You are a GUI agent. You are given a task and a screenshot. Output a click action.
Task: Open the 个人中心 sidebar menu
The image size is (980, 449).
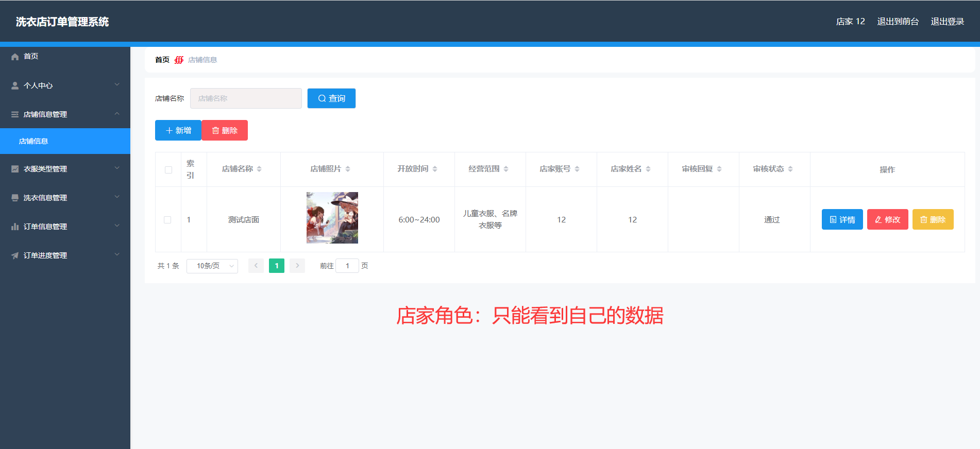[x=65, y=85]
